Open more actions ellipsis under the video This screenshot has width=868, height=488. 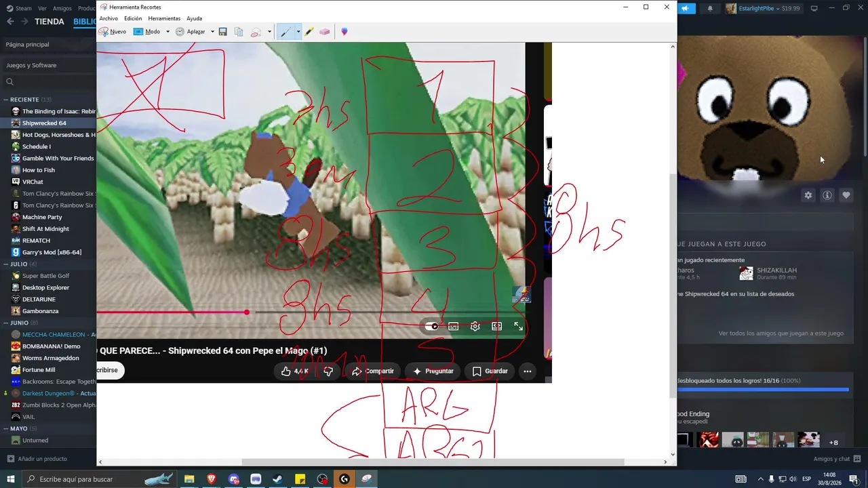(527, 371)
